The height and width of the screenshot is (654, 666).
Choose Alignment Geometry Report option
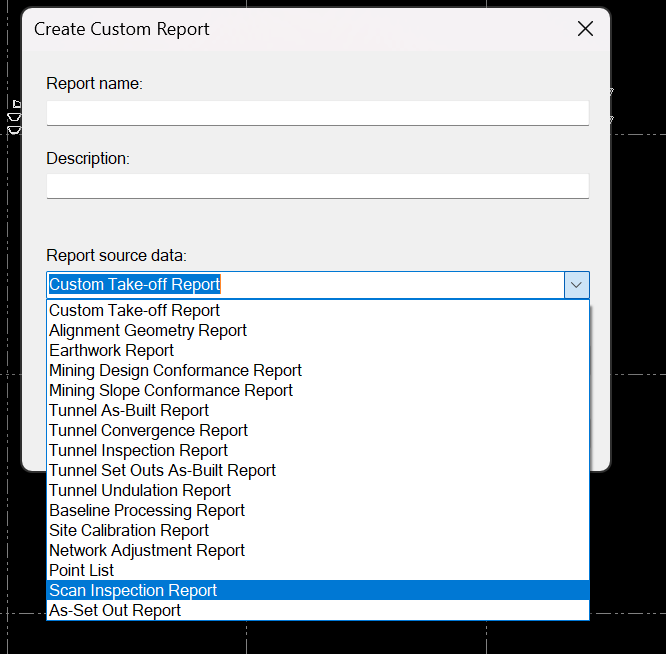[x=148, y=331]
